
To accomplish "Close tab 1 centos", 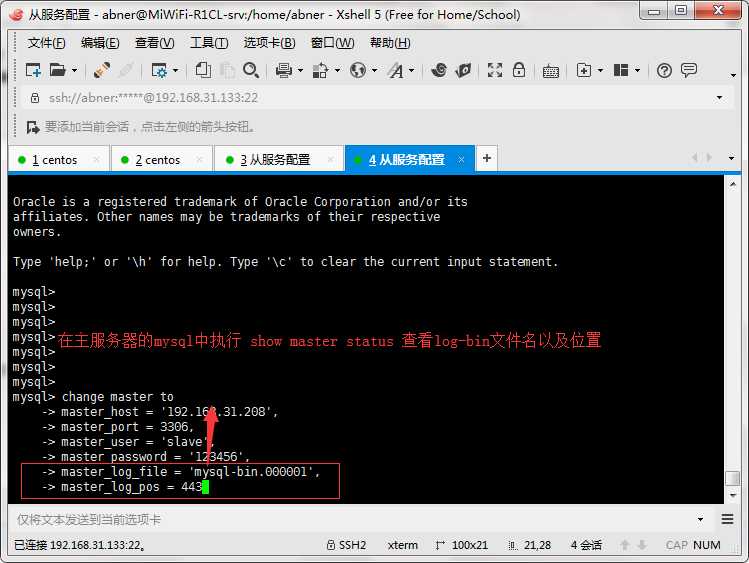I will pyautogui.click(x=96, y=159).
